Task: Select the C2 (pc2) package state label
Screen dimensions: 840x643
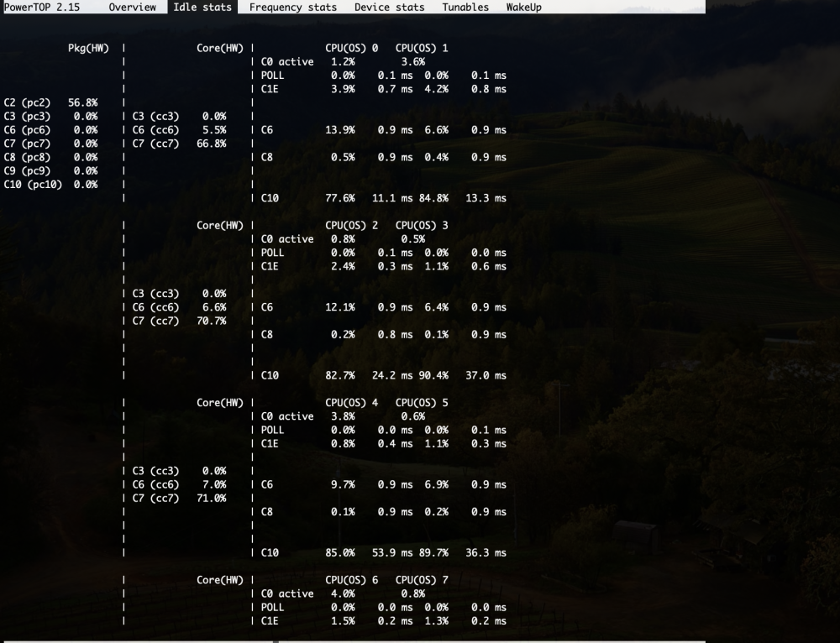Action: (x=28, y=102)
